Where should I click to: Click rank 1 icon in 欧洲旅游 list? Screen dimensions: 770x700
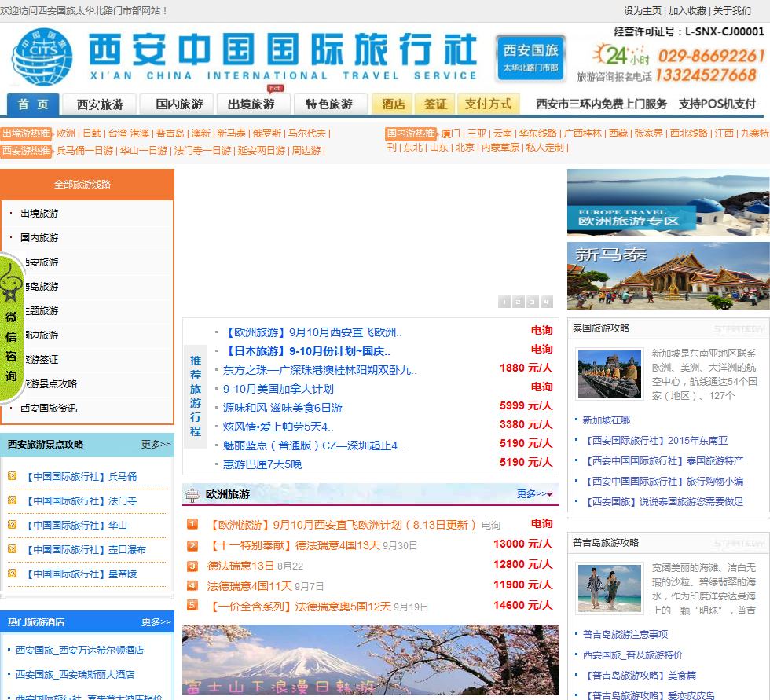pyautogui.click(x=192, y=524)
